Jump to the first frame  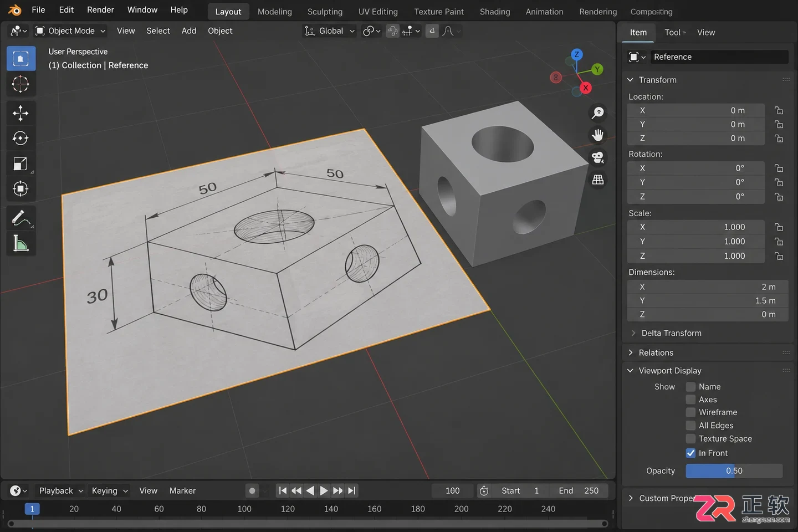click(x=283, y=490)
